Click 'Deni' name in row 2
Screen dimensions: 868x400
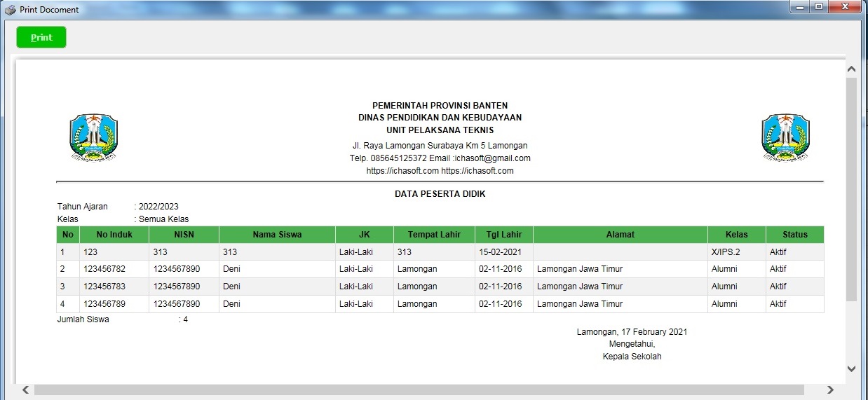tap(231, 269)
